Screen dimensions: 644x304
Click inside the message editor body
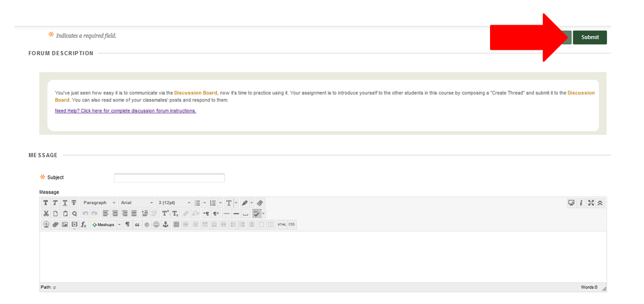(323, 257)
